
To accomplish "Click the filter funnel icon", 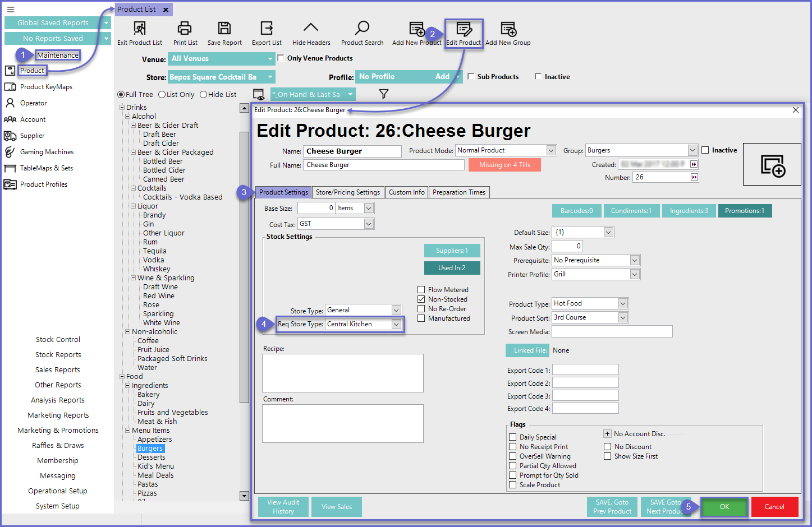I will (x=384, y=94).
